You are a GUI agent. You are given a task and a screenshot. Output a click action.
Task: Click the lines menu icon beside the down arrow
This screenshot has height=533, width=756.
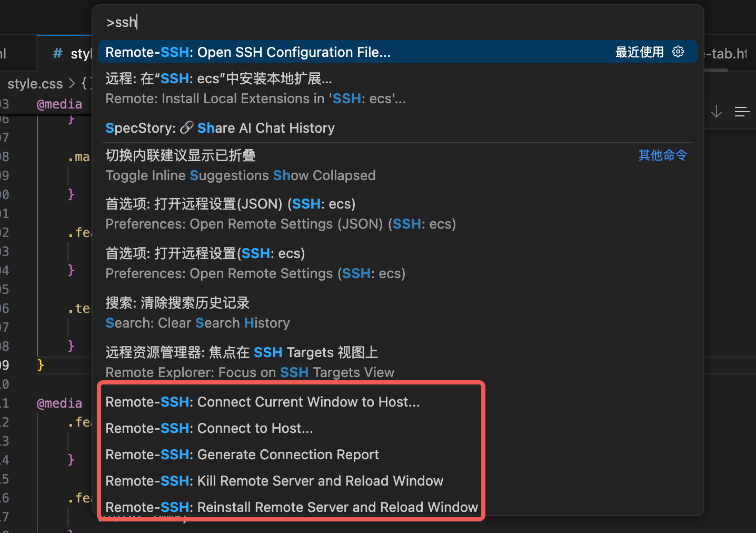pyautogui.click(x=742, y=112)
